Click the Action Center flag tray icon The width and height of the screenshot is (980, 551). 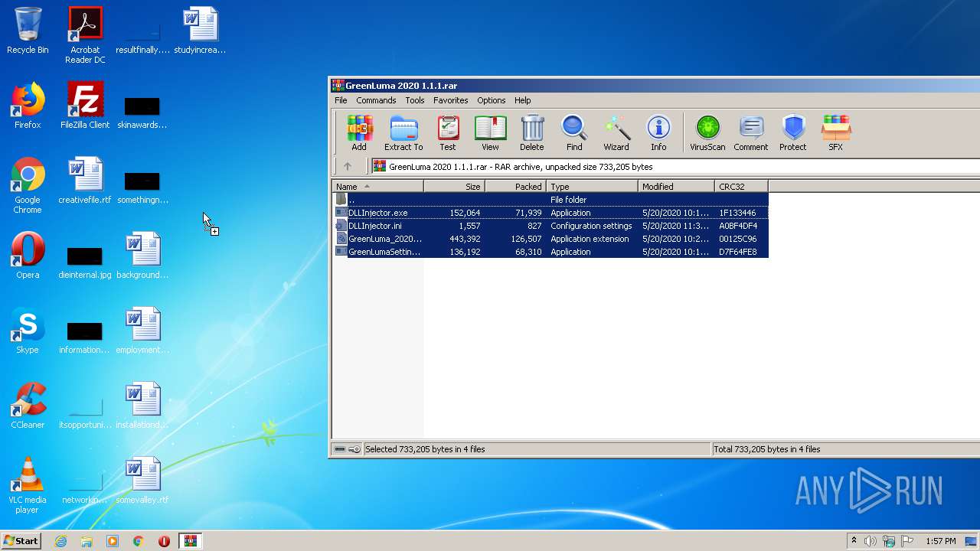tap(907, 541)
